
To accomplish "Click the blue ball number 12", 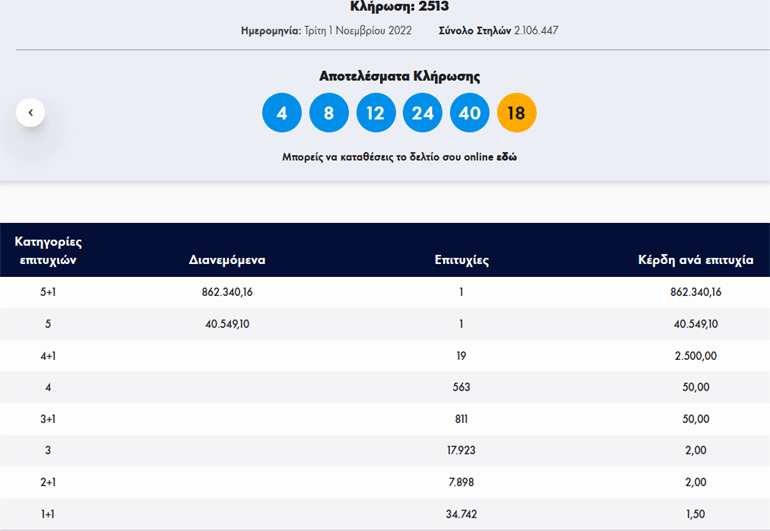I will click(x=375, y=113).
